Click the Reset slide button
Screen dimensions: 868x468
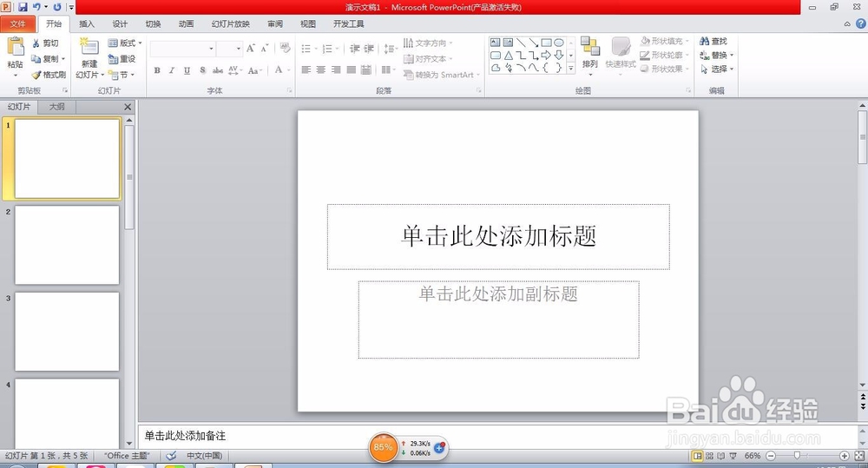(122, 59)
